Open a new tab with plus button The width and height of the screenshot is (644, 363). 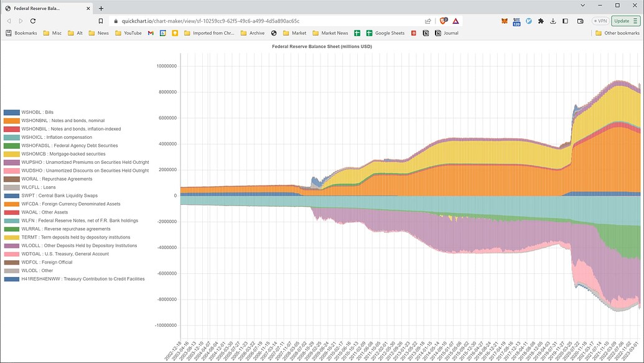pyautogui.click(x=101, y=8)
